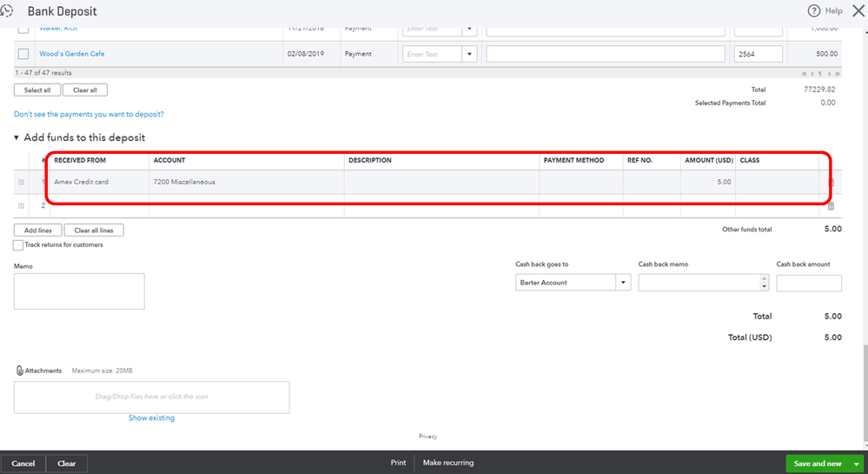Go to the previous results page
The image size is (868, 474).
(812, 73)
